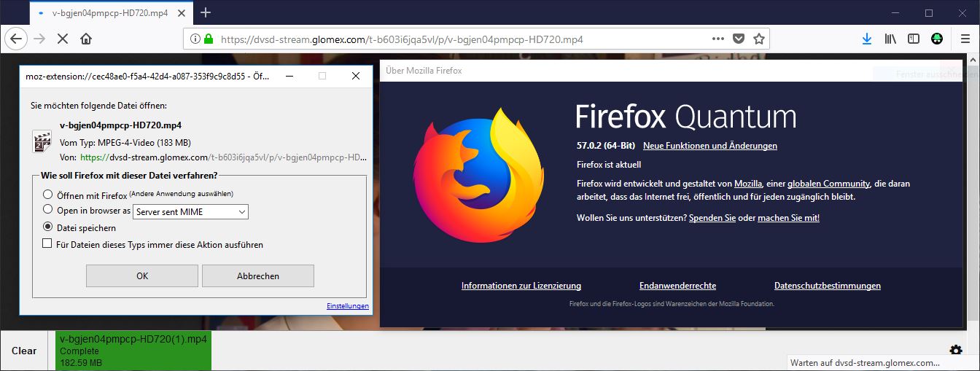980x371 pixels.
Task: Save the page to Pocket
Action: 738,39
